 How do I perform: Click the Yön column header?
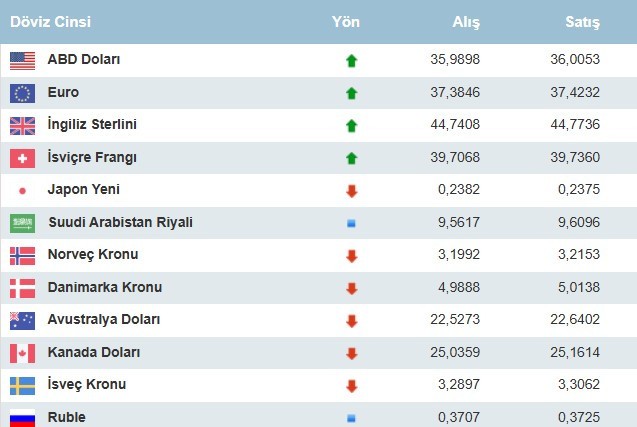tap(346, 22)
